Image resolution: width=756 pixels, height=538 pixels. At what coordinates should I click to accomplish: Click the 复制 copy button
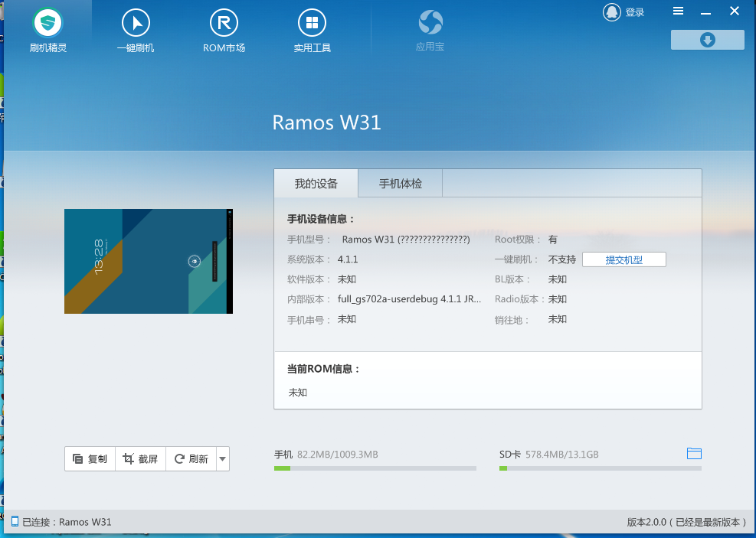point(90,459)
